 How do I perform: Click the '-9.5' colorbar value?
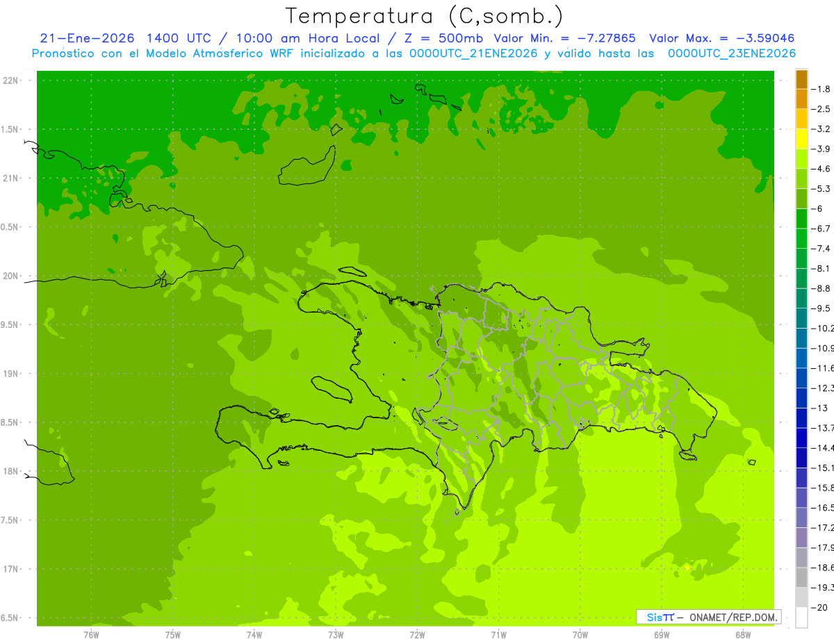pos(821,308)
